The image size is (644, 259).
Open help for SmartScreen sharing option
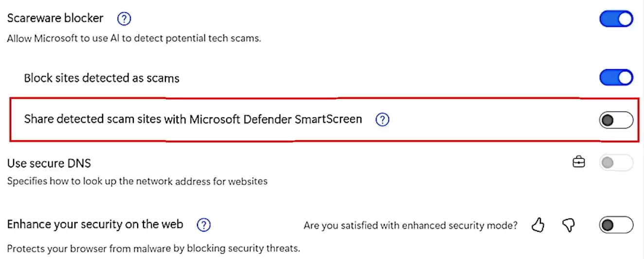(383, 120)
